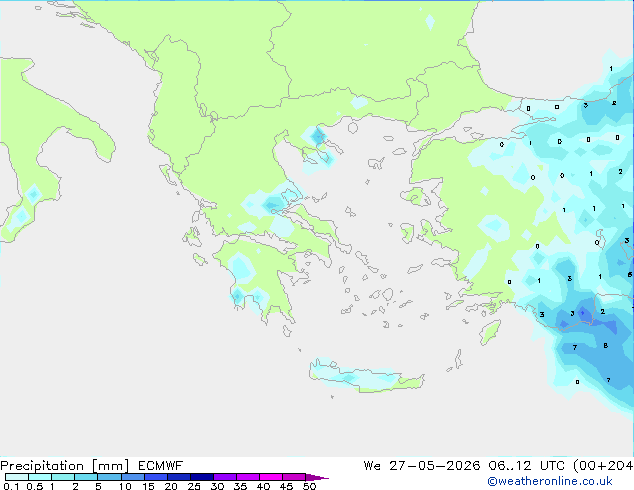Click the legend label '0.1'
634x490 pixels.
(11, 486)
